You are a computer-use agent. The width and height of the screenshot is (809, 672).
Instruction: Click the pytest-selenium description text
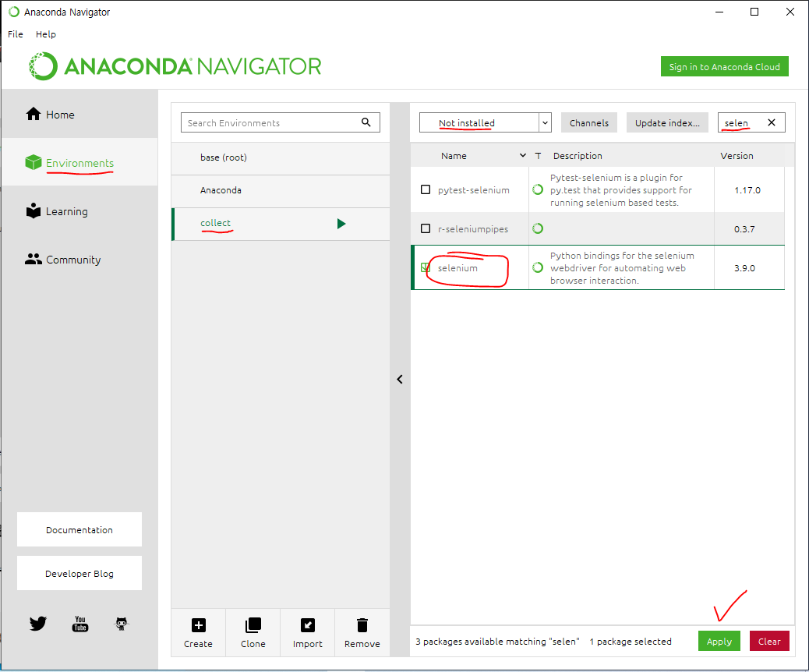click(x=620, y=190)
